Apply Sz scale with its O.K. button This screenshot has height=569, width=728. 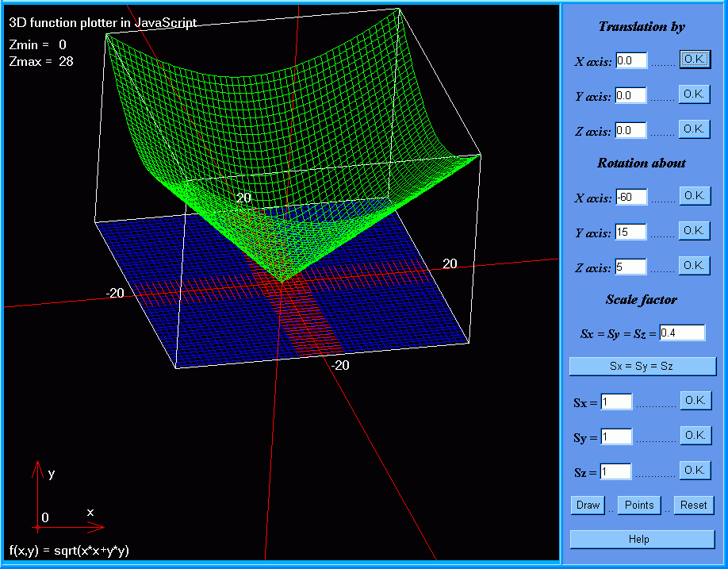695,471
